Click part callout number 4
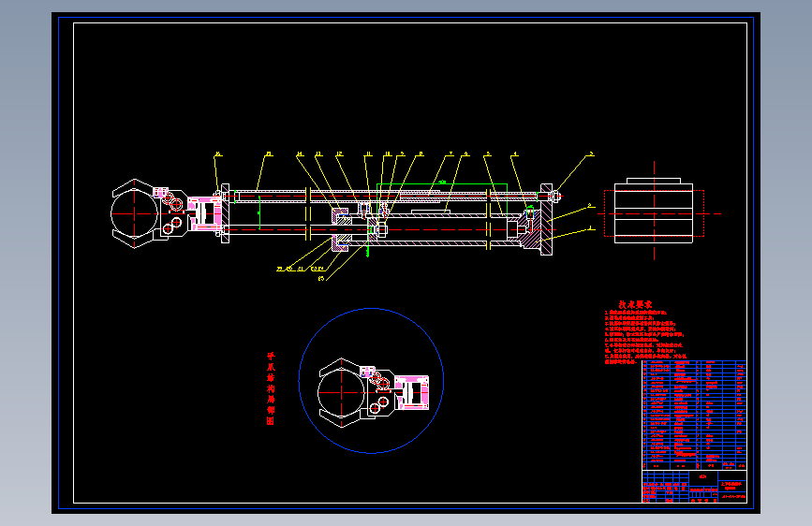This screenshot has width=812, height=526. point(515,153)
